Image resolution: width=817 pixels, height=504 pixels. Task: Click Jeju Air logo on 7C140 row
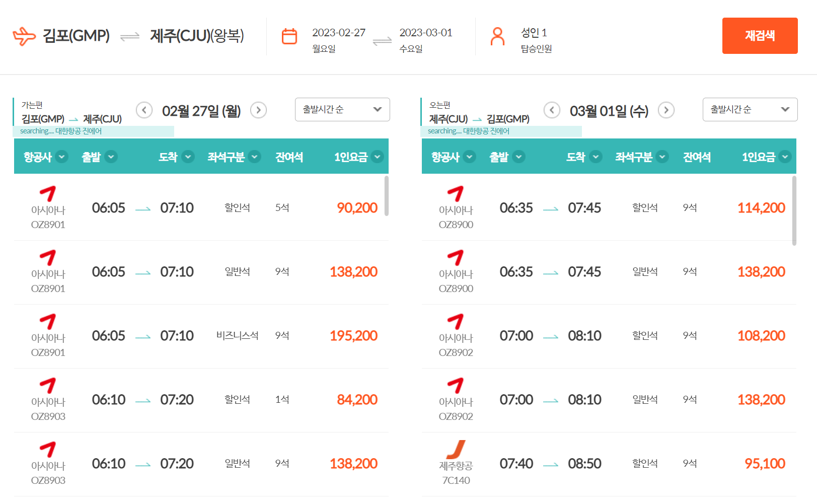click(456, 450)
